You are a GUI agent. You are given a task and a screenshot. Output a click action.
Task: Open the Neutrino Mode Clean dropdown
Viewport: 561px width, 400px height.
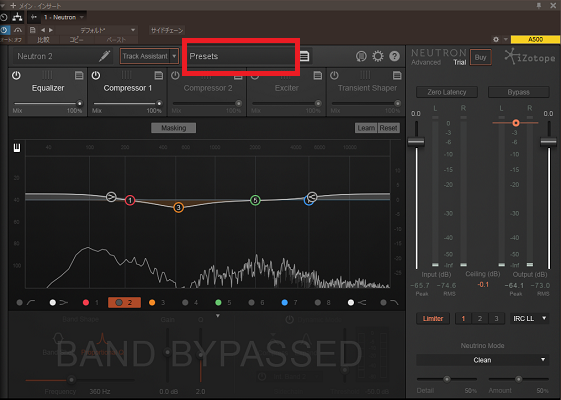click(482, 360)
